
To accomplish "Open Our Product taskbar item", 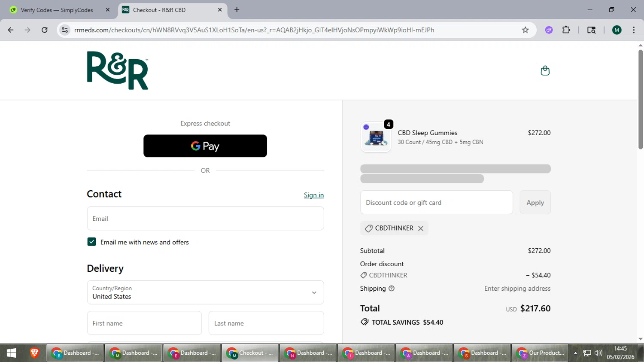I will (x=540, y=353).
